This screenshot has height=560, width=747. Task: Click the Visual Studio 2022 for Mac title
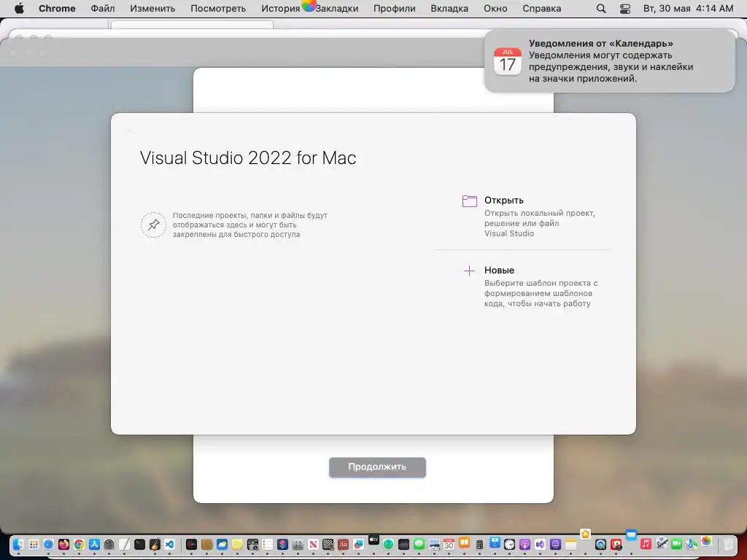tap(248, 158)
